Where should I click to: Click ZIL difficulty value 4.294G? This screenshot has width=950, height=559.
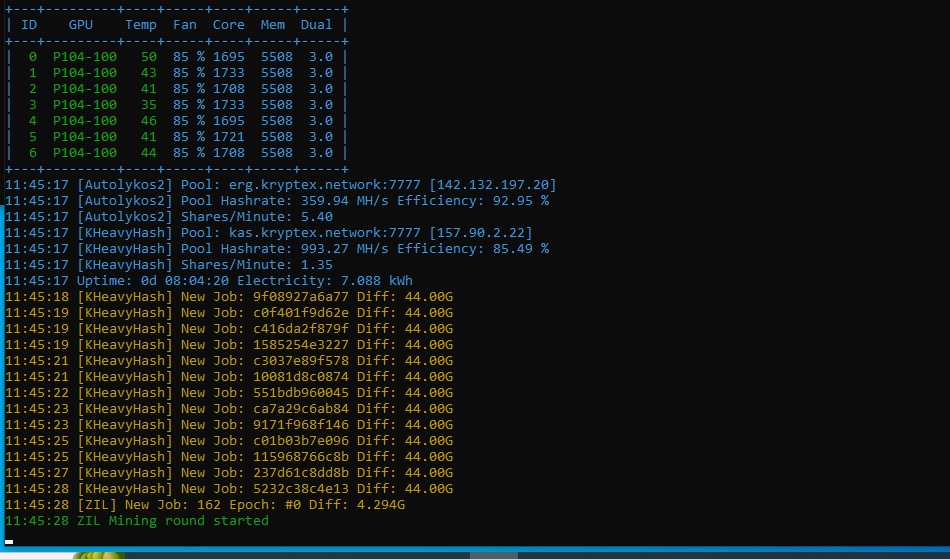[380, 504]
